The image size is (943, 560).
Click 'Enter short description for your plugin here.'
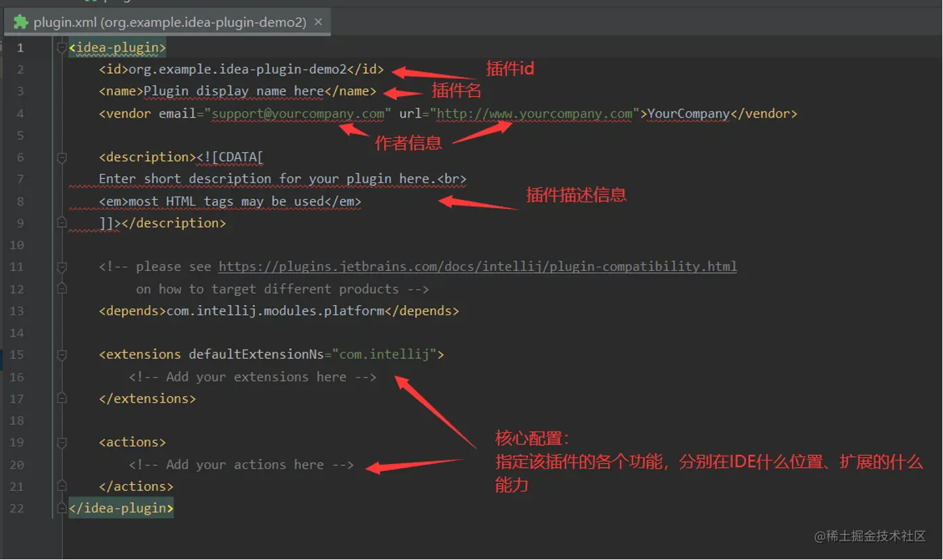(267, 179)
